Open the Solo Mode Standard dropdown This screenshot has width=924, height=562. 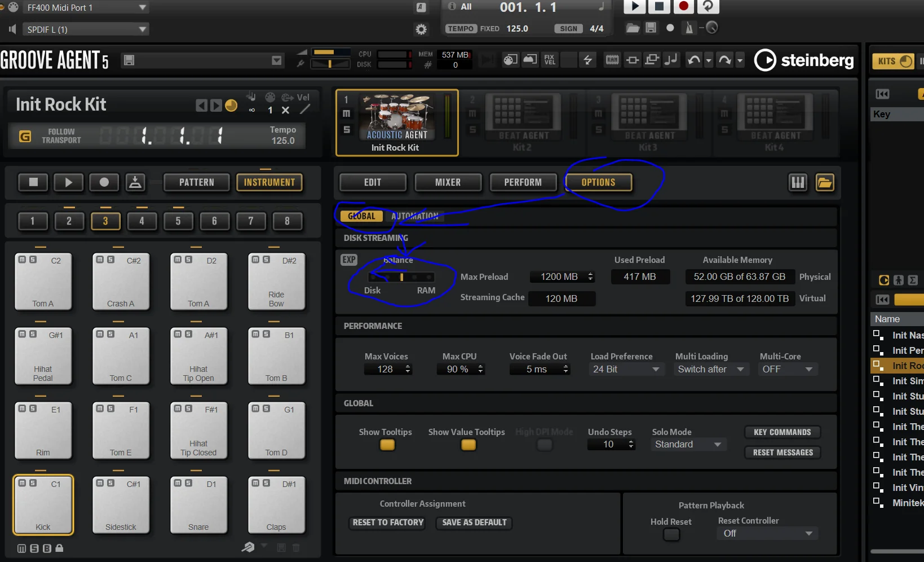[688, 445]
